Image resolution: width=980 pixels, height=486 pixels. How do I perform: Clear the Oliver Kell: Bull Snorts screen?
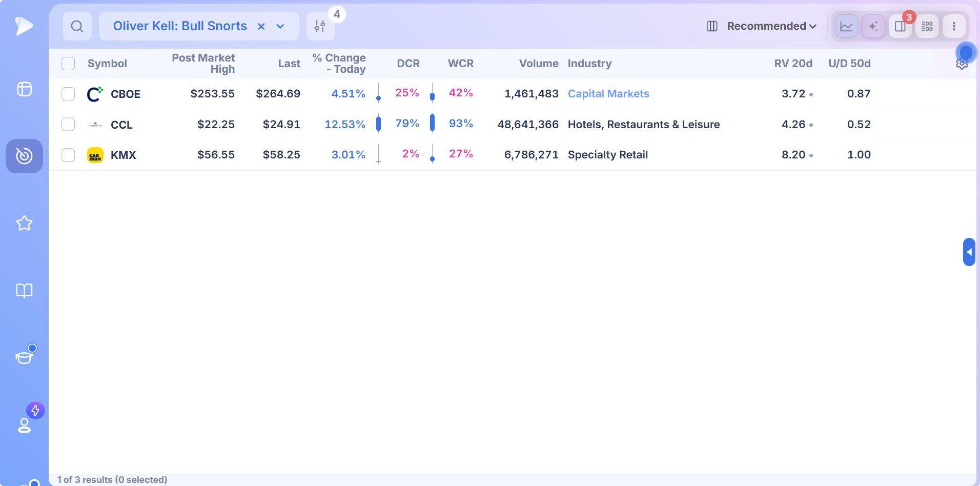coord(261,26)
